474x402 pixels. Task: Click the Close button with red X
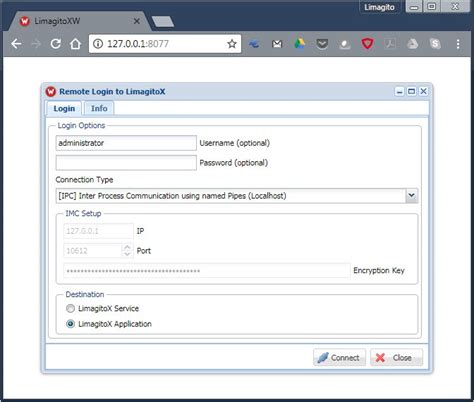pyautogui.click(x=396, y=357)
